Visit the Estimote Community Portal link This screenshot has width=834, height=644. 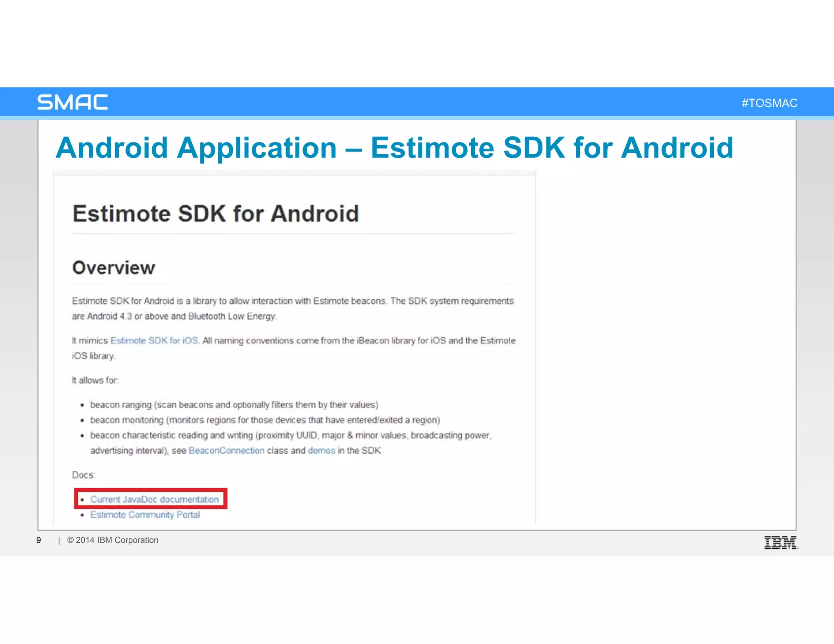point(145,515)
